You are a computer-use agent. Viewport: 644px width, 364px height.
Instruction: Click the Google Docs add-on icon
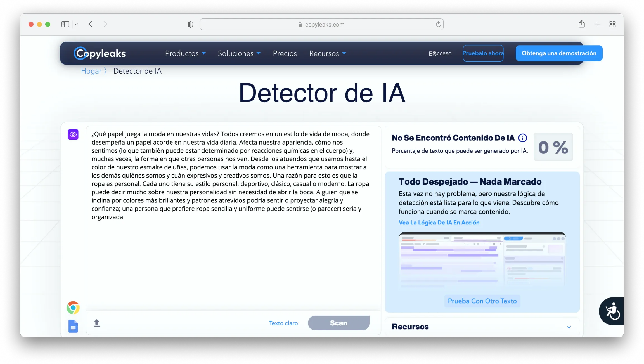(73, 326)
